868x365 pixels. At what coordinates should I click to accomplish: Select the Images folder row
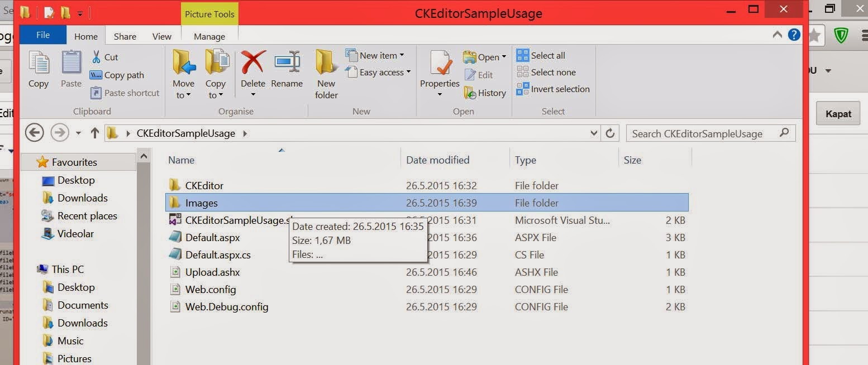click(427, 203)
